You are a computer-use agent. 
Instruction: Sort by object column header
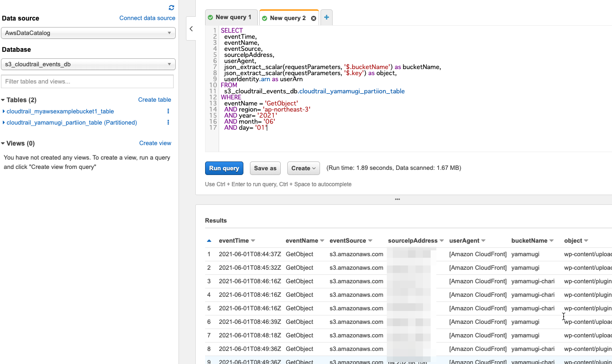[x=576, y=241]
